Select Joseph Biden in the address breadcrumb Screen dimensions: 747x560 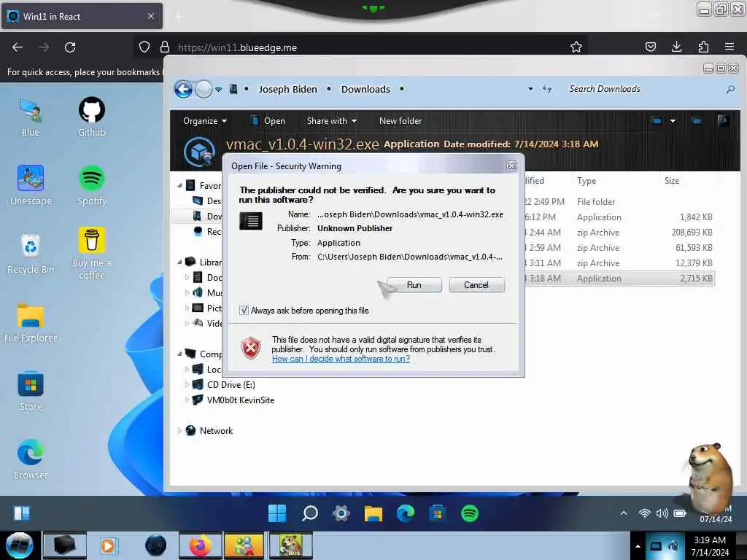coord(287,89)
